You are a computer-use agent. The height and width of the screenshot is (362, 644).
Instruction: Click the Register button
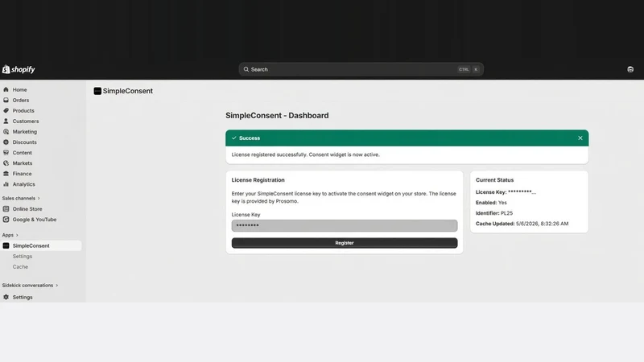(x=345, y=243)
